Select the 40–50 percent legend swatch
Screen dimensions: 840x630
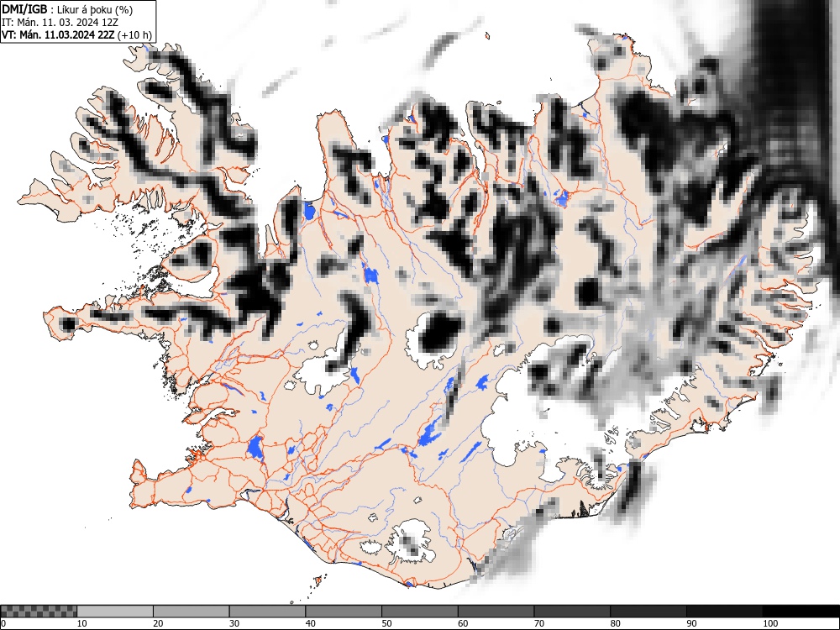[x=344, y=612]
